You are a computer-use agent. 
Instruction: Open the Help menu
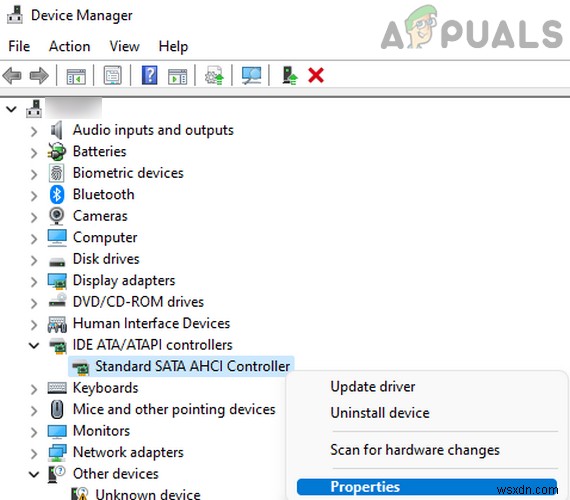[173, 47]
